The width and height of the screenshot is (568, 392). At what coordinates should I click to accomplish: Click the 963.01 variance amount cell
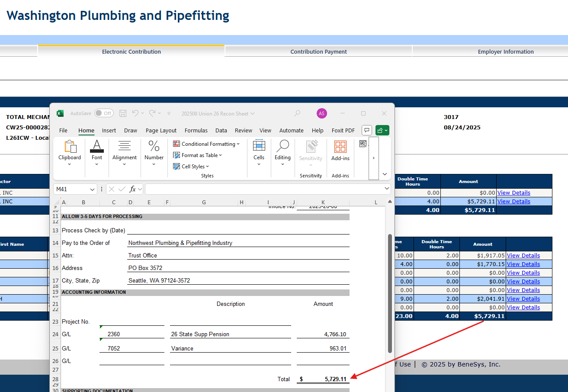point(323,348)
